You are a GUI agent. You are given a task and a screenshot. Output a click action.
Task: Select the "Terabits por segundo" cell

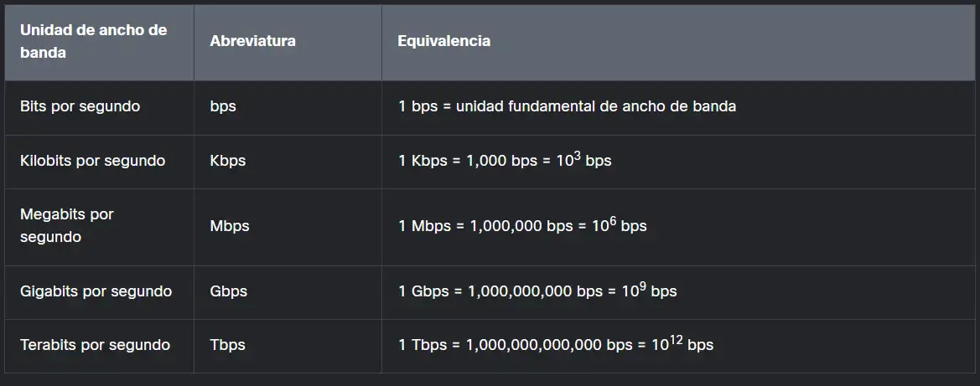click(x=95, y=345)
